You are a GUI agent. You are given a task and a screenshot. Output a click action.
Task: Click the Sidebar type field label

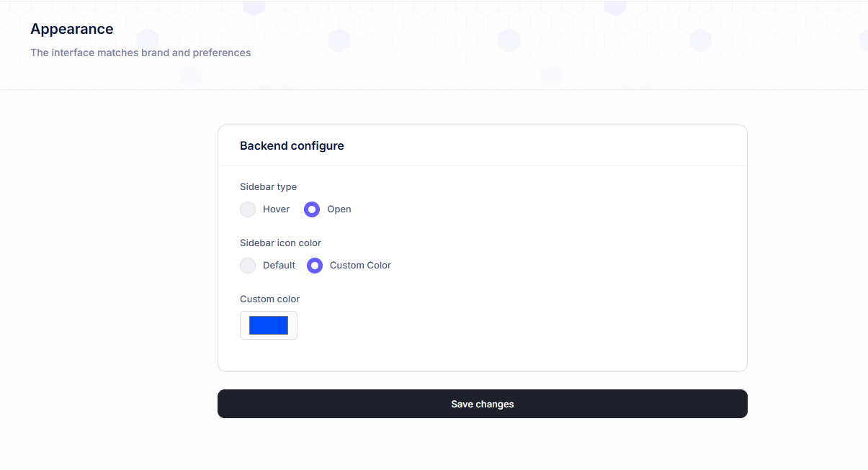(x=268, y=187)
